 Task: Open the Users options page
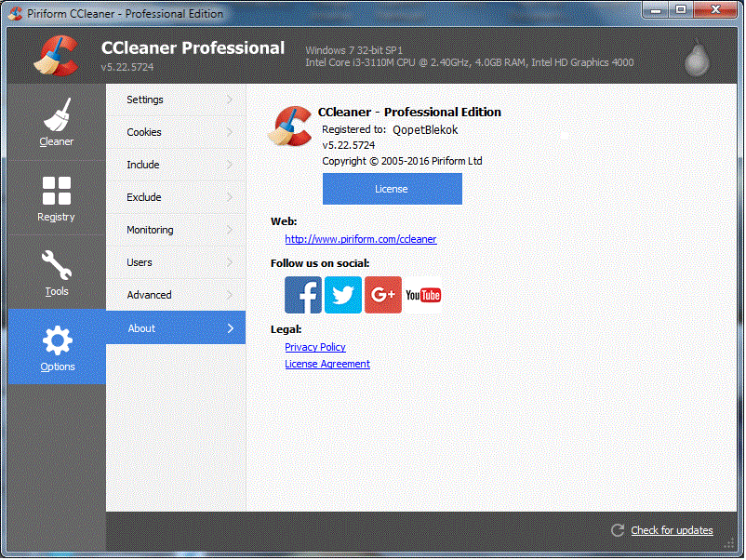(176, 262)
